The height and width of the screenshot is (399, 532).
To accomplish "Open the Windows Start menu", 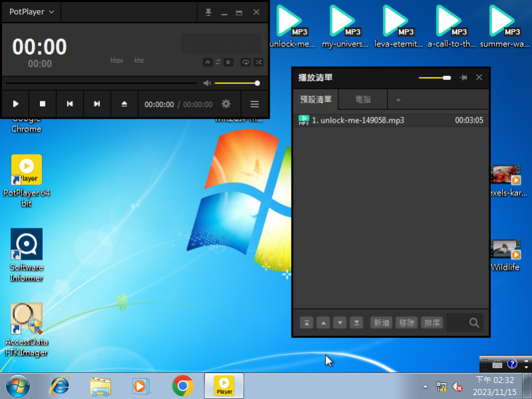I will click(x=17, y=386).
